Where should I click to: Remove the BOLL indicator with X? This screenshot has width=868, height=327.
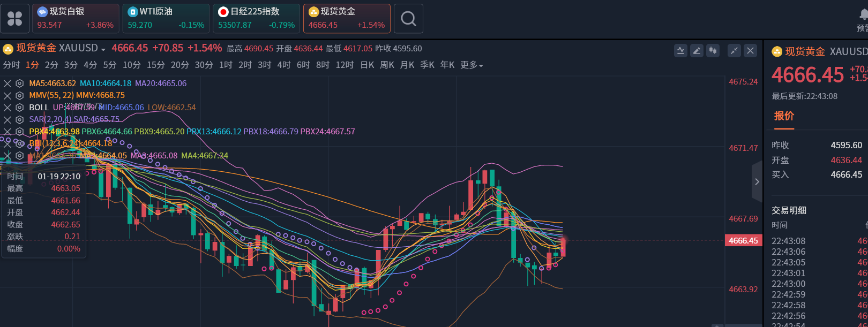[8, 108]
